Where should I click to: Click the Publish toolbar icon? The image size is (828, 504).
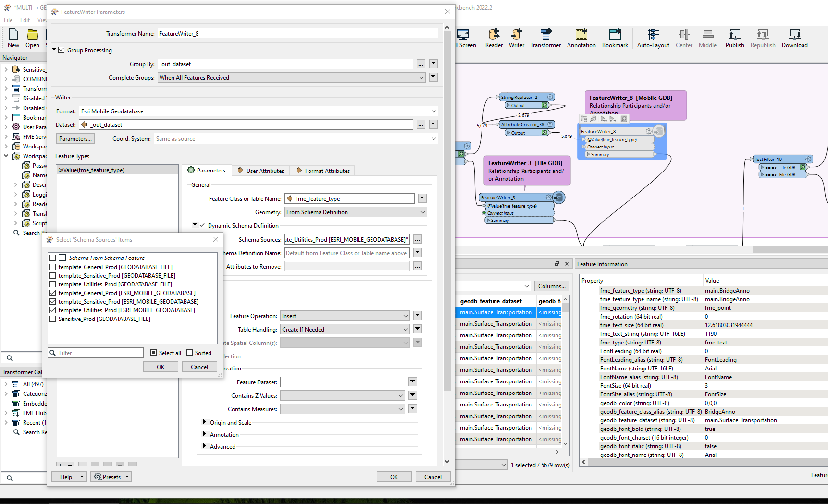click(735, 38)
